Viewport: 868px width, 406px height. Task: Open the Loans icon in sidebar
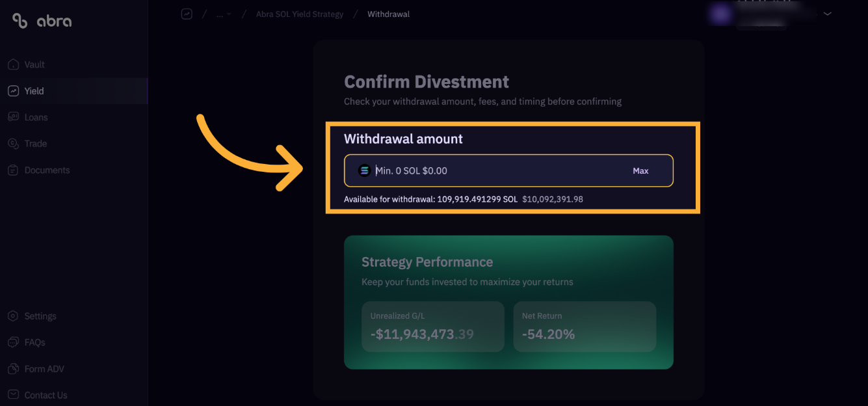(x=13, y=117)
